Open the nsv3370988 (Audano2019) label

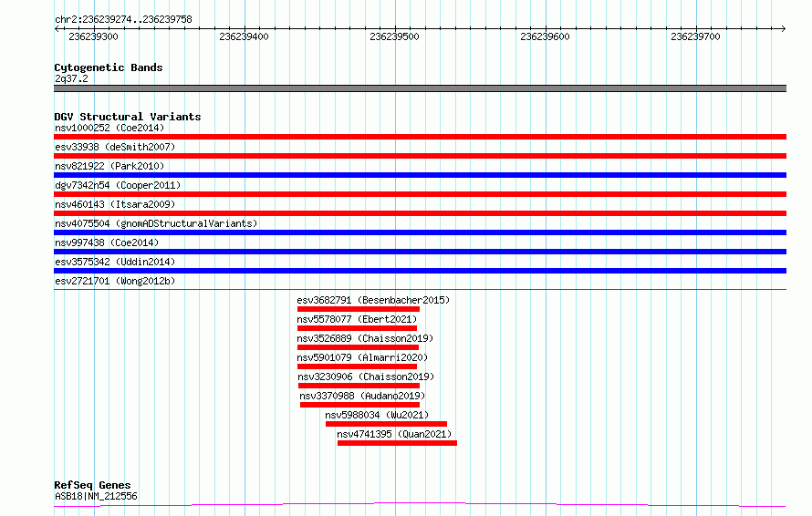point(362,396)
